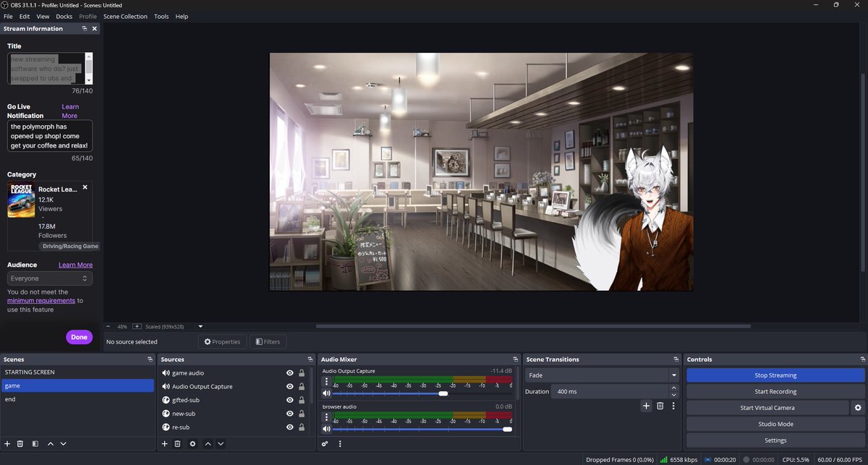The image size is (868, 465).
Task: Open the View menu
Action: [43, 16]
